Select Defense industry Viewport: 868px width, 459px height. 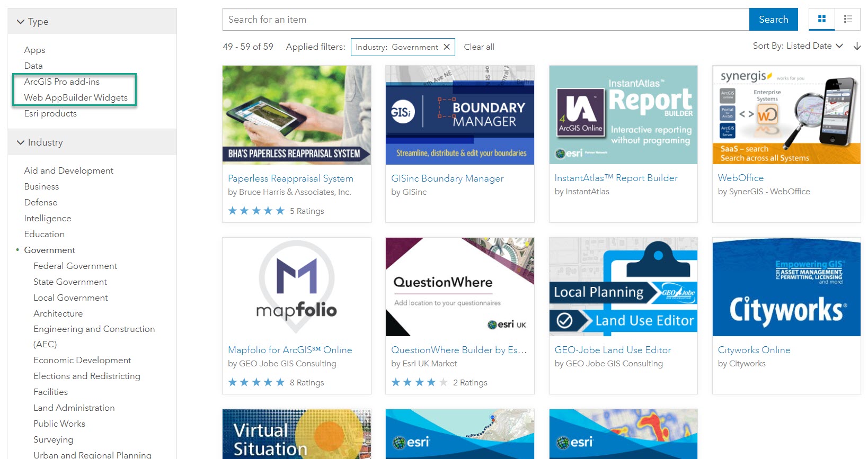[x=40, y=202]
